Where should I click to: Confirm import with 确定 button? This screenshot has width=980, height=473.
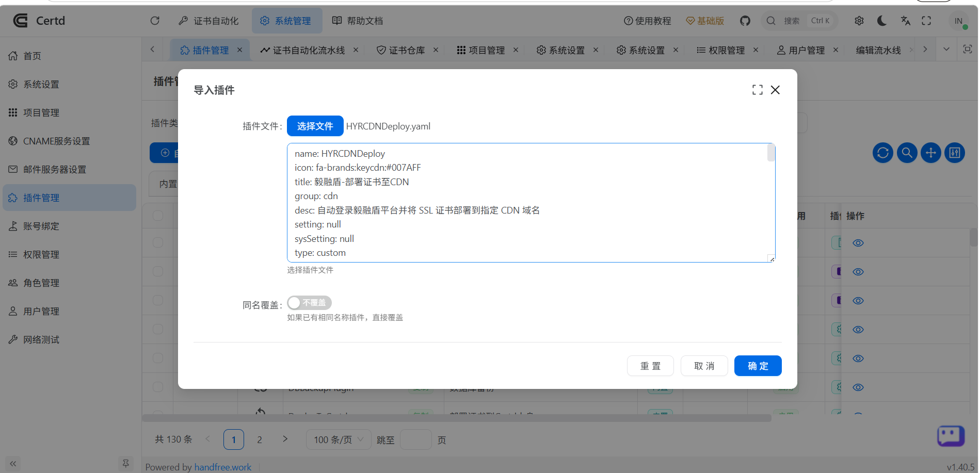[x=758, y=366]
